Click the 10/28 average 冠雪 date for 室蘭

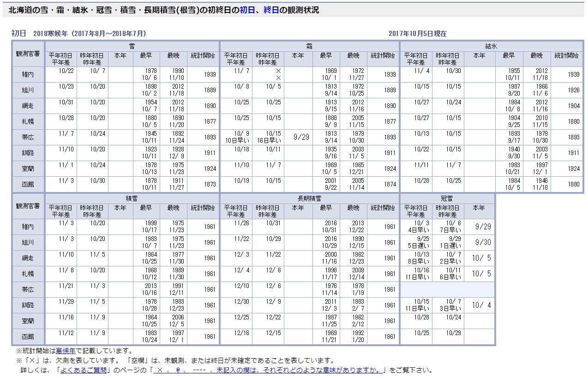tap(421, 318)
